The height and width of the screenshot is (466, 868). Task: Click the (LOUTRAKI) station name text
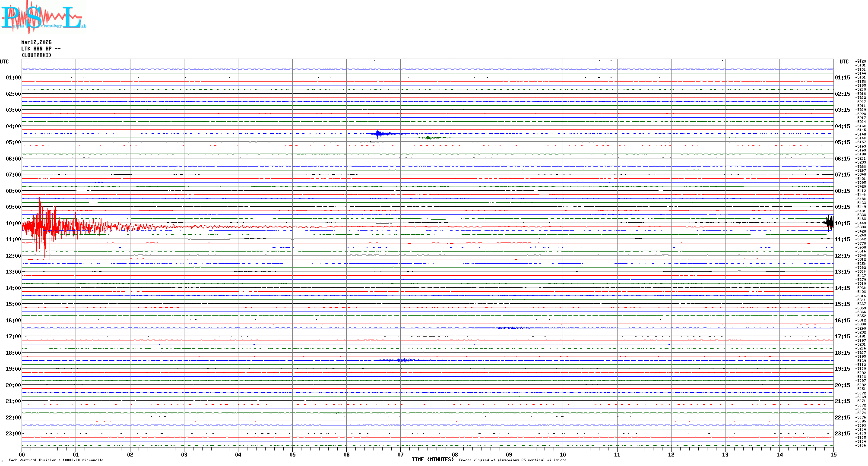[36, 55]
